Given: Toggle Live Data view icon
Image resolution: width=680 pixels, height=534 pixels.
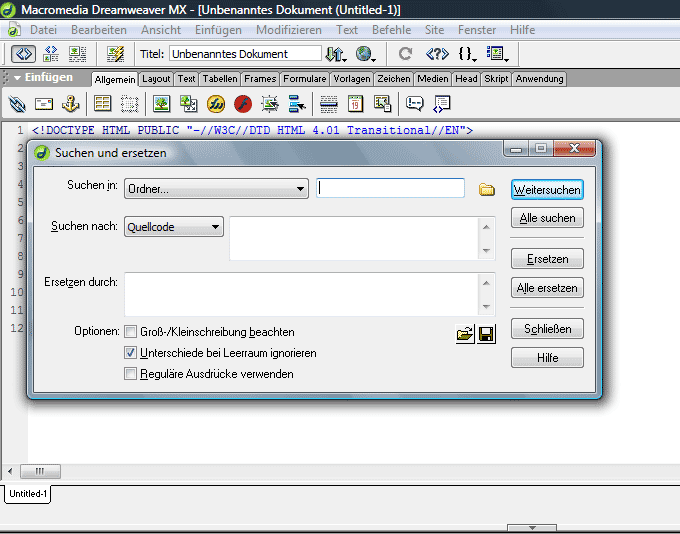Looking at the screenshot, I should (115, 54).
